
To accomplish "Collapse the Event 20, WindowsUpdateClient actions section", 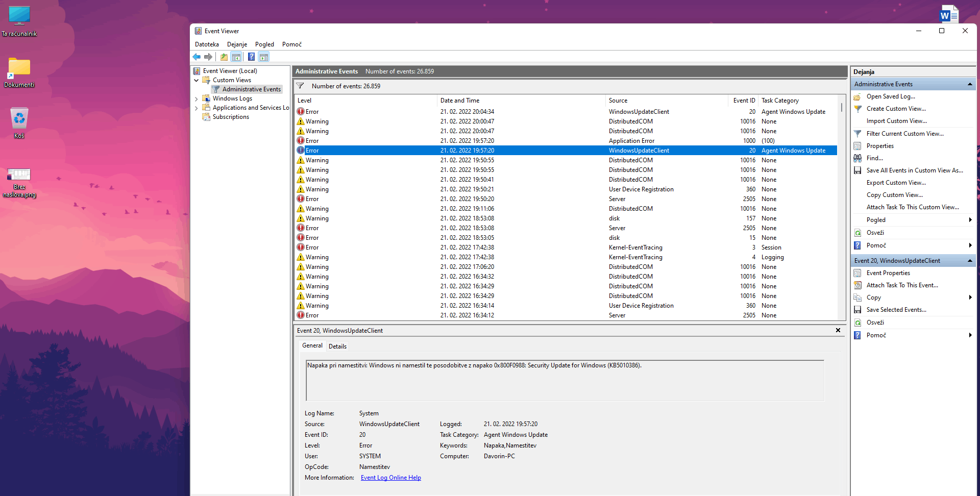I will click(970, 261).
